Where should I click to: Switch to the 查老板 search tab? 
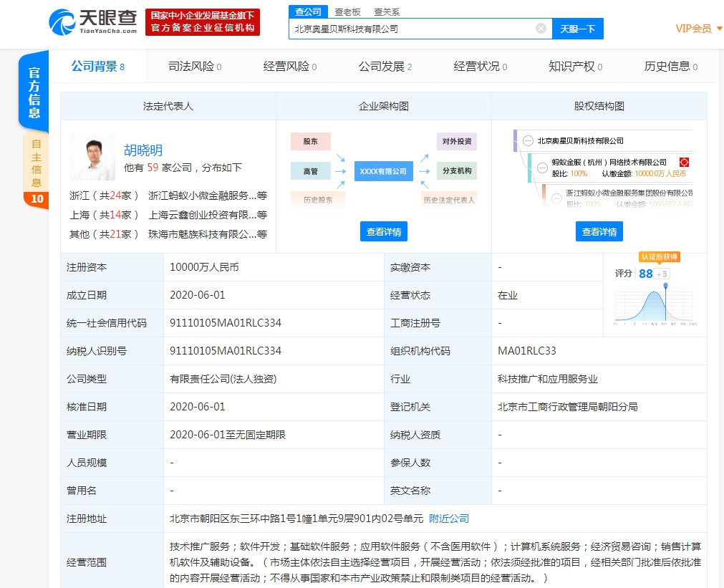tap(347, 12)
